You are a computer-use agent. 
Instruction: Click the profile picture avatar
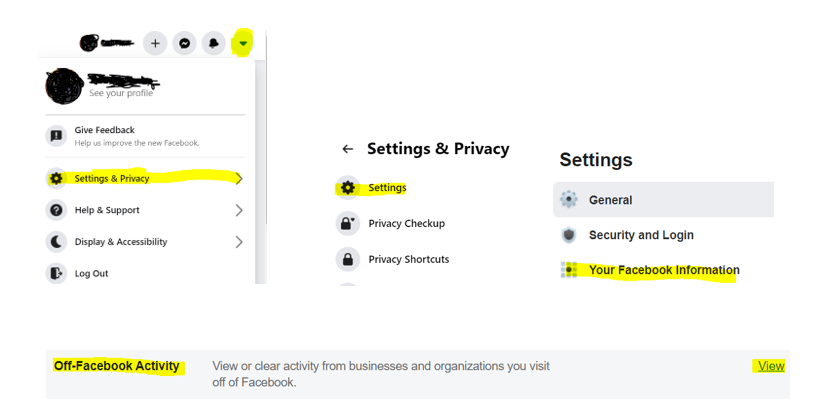click(63, 87)
